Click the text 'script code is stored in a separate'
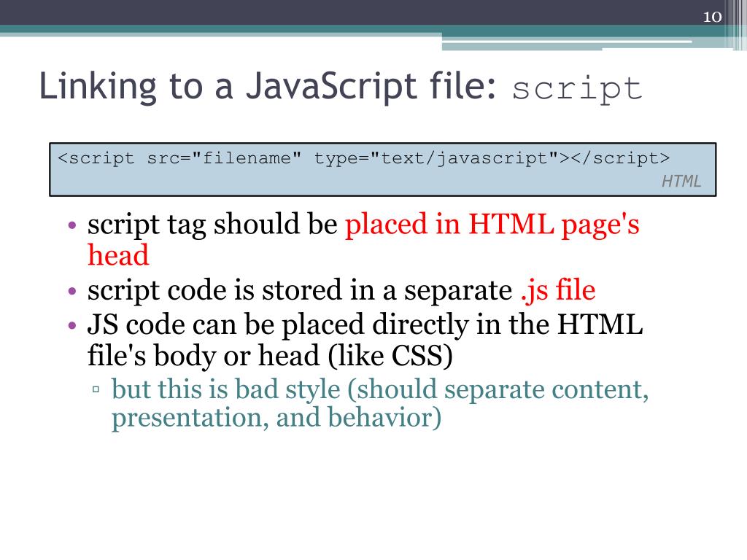The image size is (747, 560). [300, 290]
